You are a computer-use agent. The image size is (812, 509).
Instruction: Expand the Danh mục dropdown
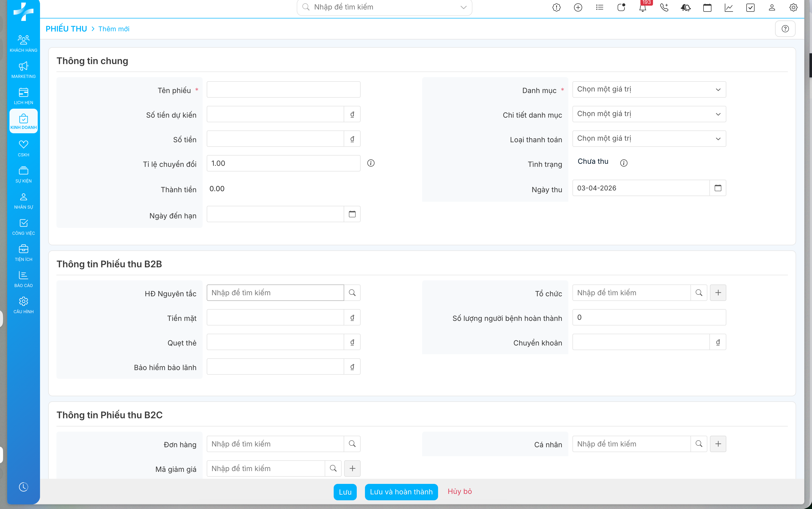coord(649,89)
